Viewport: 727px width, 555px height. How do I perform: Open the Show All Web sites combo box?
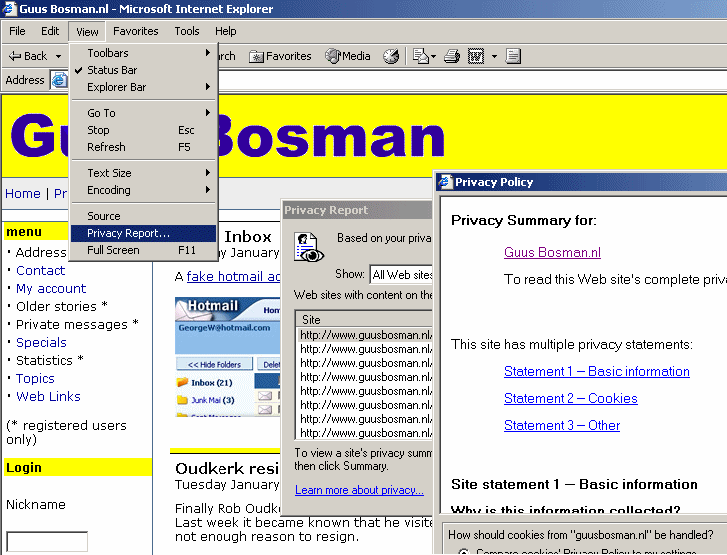tap(401, 274)
